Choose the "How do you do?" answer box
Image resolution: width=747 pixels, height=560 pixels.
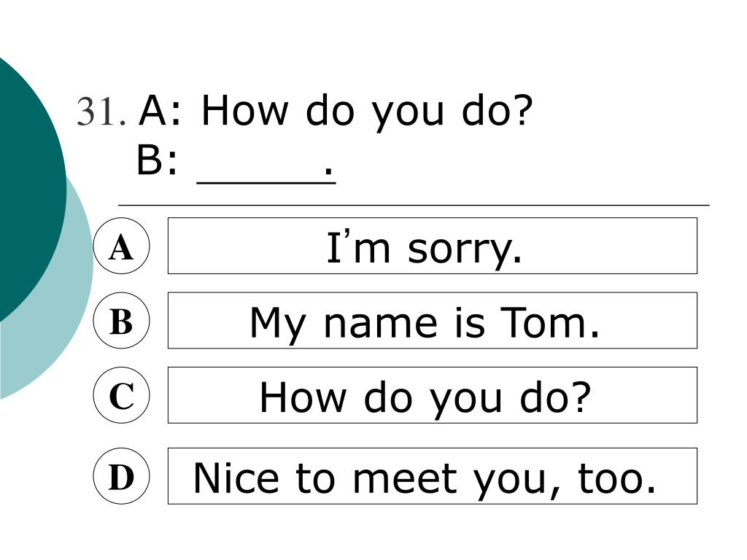point(433,395)
